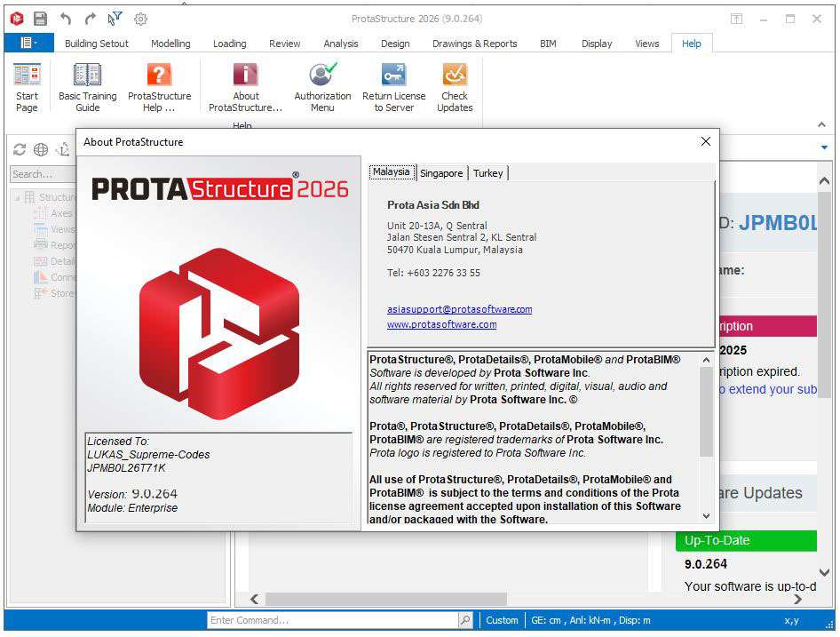Run Check Updates
This screenshot has width=840, height=637.
tap(455, 87)
